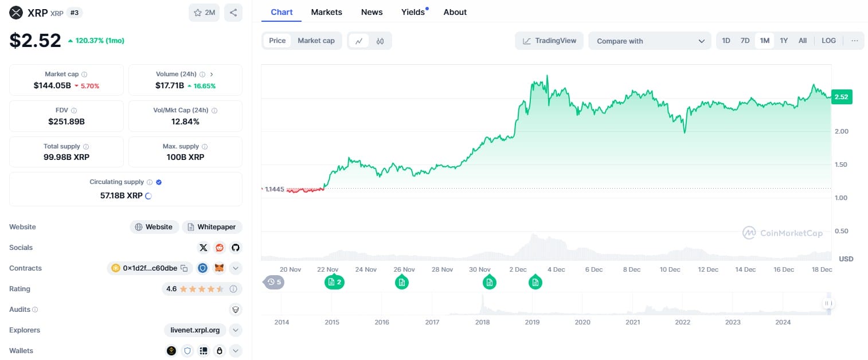The image size is (868, 360).
Task: Click the #3 rank badge
Action: 73,13
